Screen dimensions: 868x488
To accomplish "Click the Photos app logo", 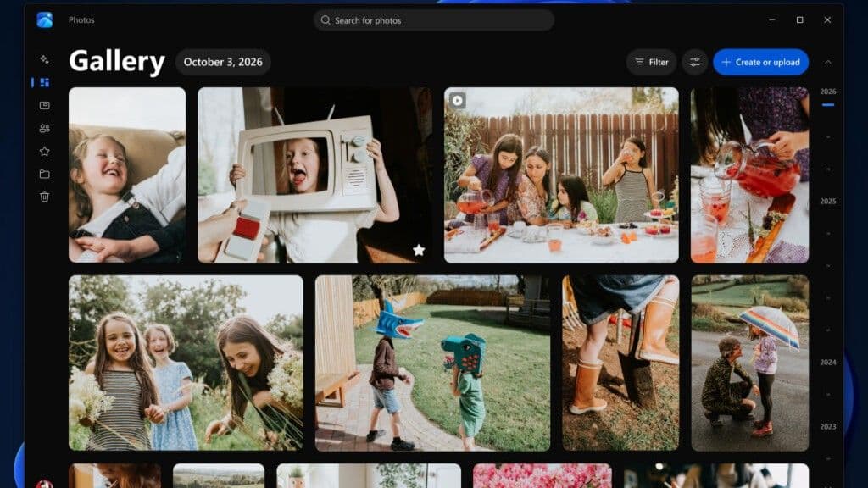I will 44,20.
